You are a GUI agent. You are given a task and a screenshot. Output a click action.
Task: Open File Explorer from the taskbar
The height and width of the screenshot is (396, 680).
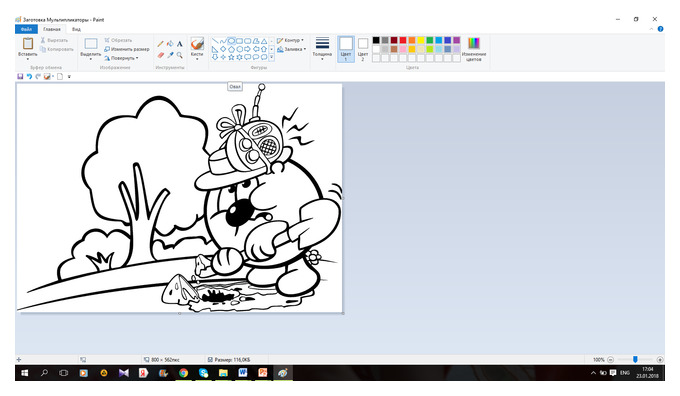point(223,373)
